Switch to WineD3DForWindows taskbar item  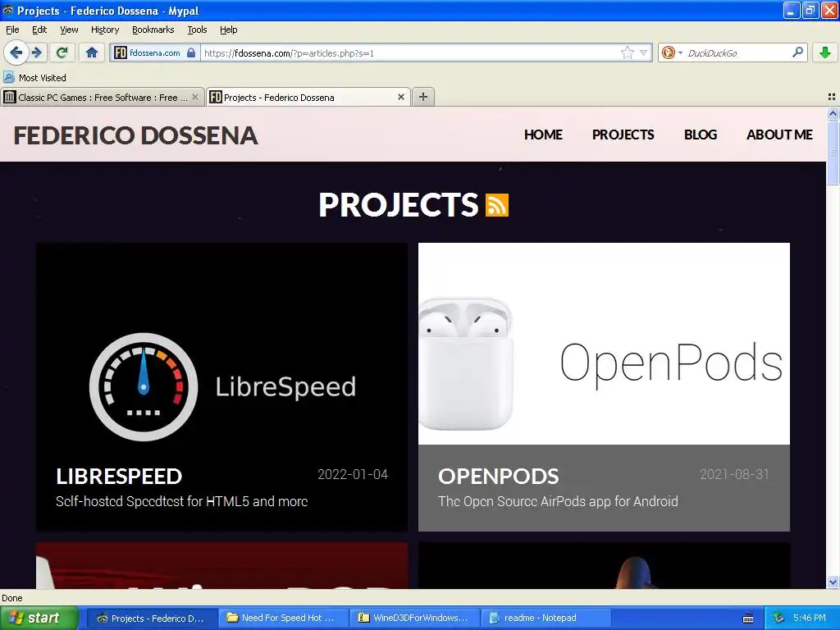(x=415, y=619)
